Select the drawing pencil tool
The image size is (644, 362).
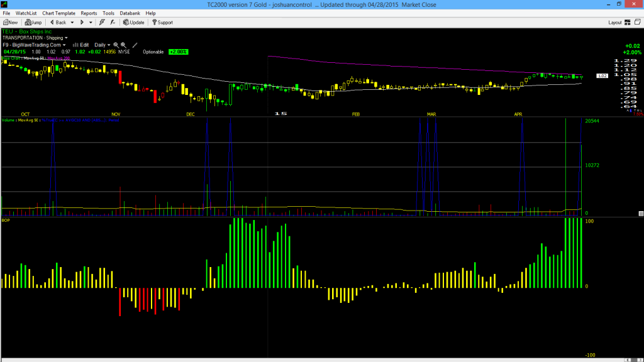135,45
